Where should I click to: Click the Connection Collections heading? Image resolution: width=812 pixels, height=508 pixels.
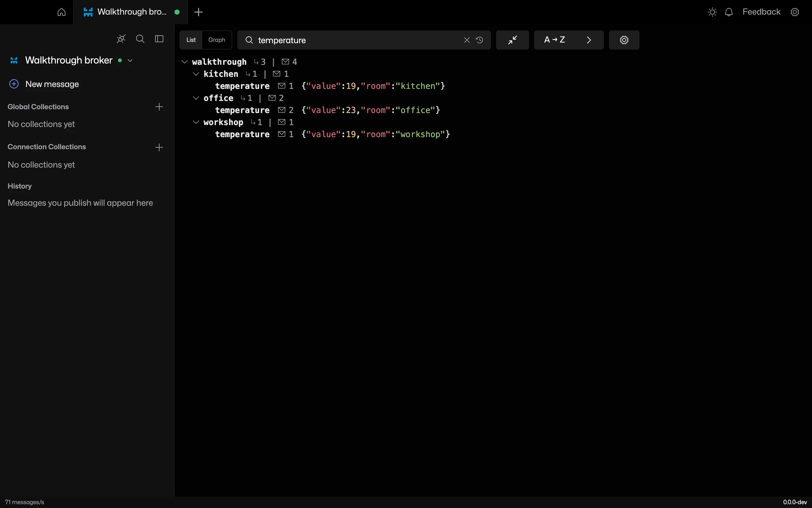47,147
